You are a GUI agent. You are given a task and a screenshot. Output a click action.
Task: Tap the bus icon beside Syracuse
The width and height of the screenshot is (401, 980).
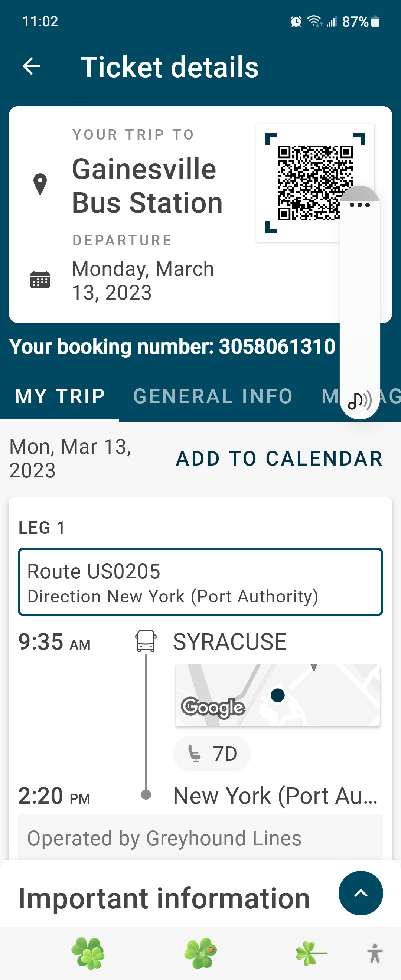pyautogui.click(x=146, y=641)
